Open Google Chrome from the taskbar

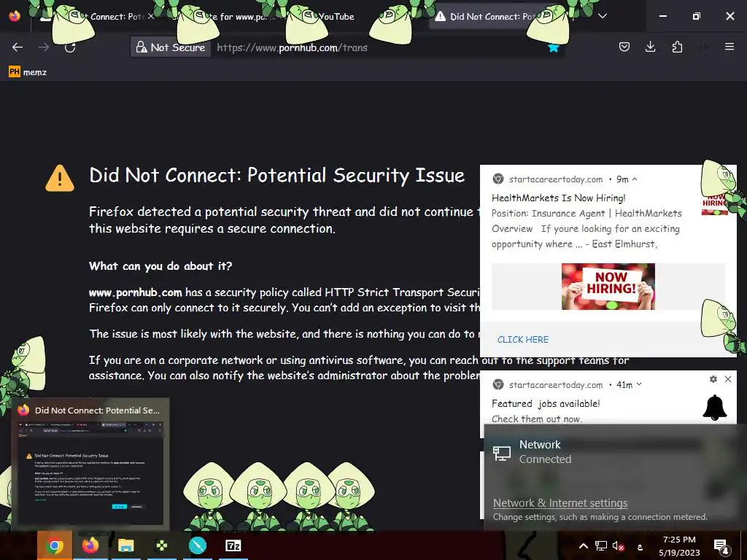(55, 545)
